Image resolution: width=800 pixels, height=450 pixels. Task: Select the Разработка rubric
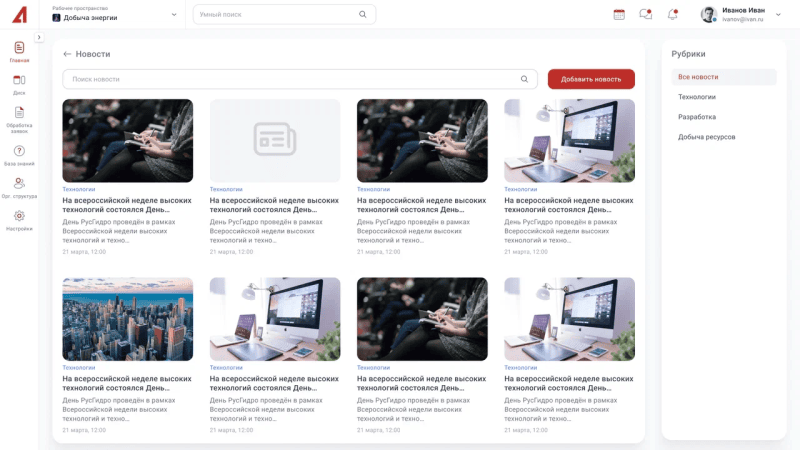point(697,117)
